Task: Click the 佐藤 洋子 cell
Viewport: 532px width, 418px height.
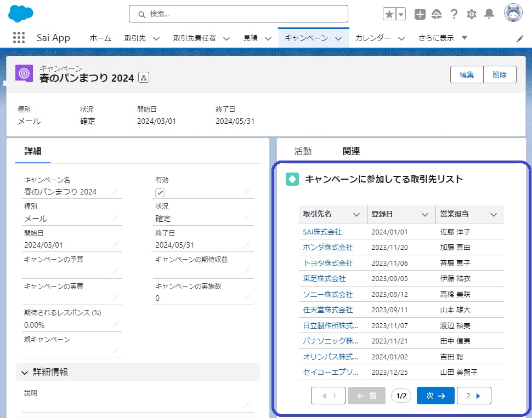Action: pyautogui.click(x=455, y=232)
